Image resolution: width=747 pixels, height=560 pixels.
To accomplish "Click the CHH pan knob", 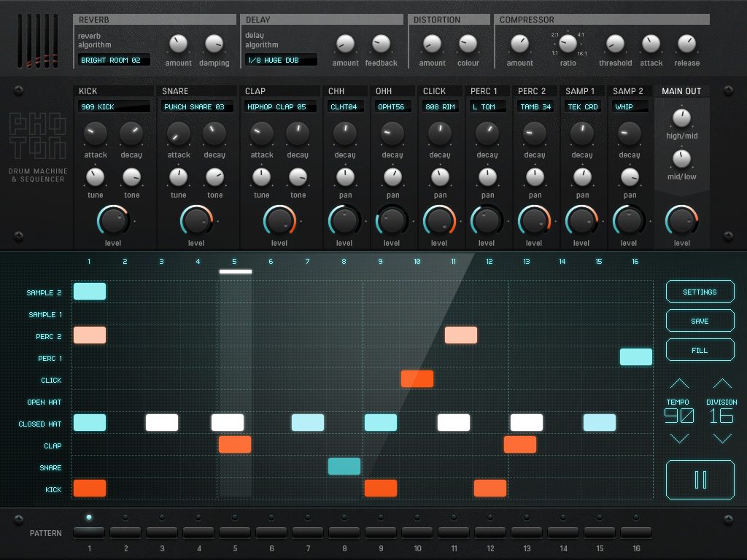I will pos(345,177).
